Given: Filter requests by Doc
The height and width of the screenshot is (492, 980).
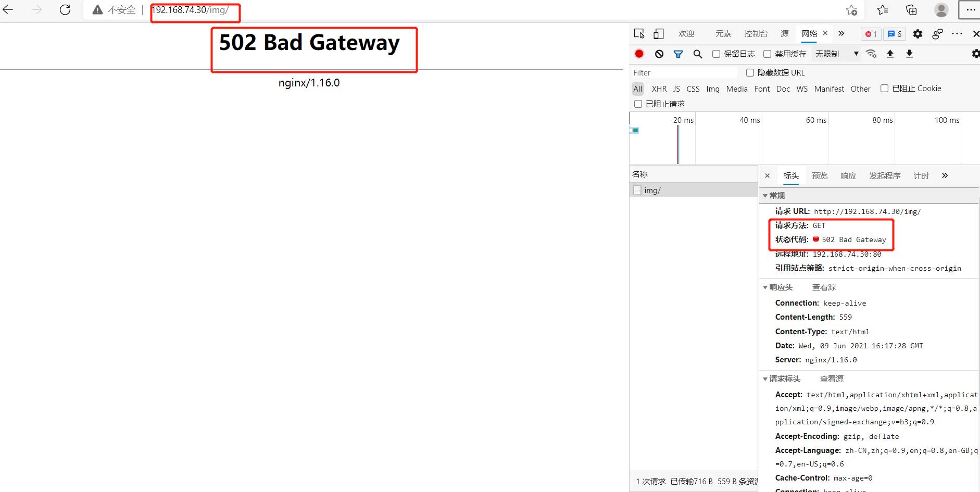Looking at the screenshot, I should [783, 89].
